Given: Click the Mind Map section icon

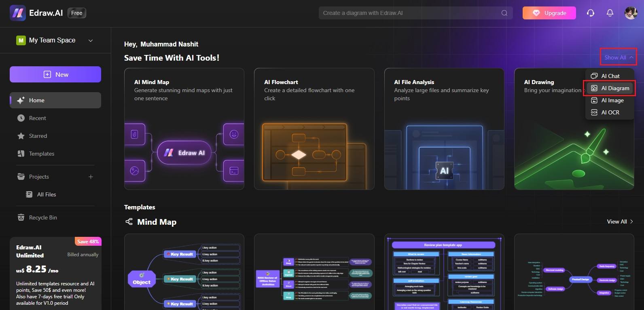Looking at the screenshot, I should (x=129, y=221).
